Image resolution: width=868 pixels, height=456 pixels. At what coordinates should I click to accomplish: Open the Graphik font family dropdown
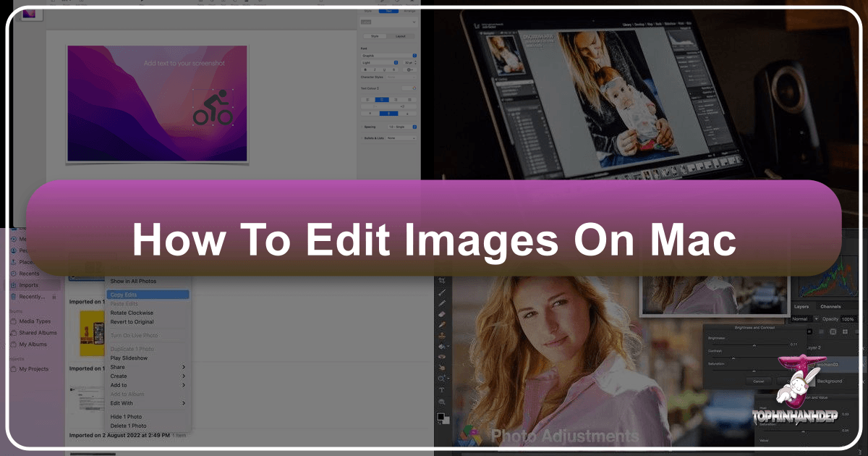[x=387, y=55]
